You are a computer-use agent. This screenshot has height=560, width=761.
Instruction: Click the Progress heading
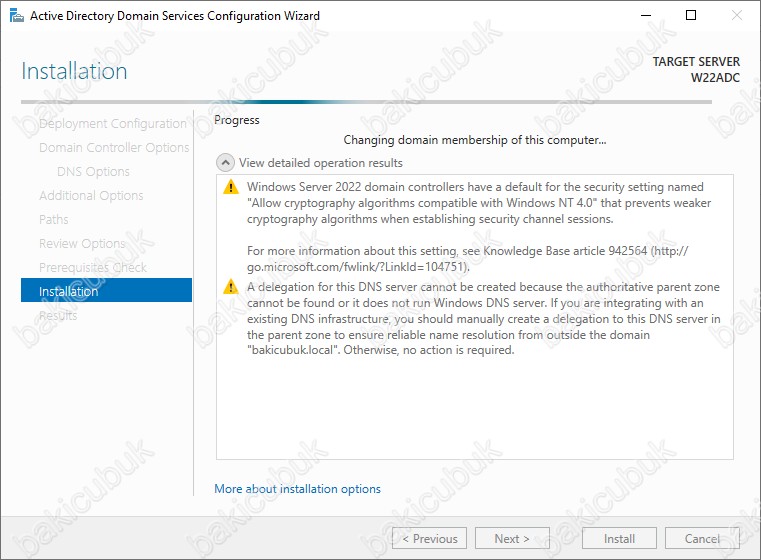(237, 120)
